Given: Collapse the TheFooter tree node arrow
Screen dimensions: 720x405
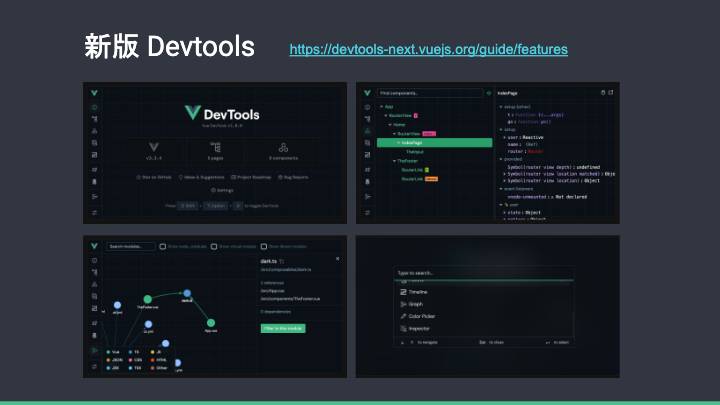Looking at the screenshot, I should coord(394,161).
